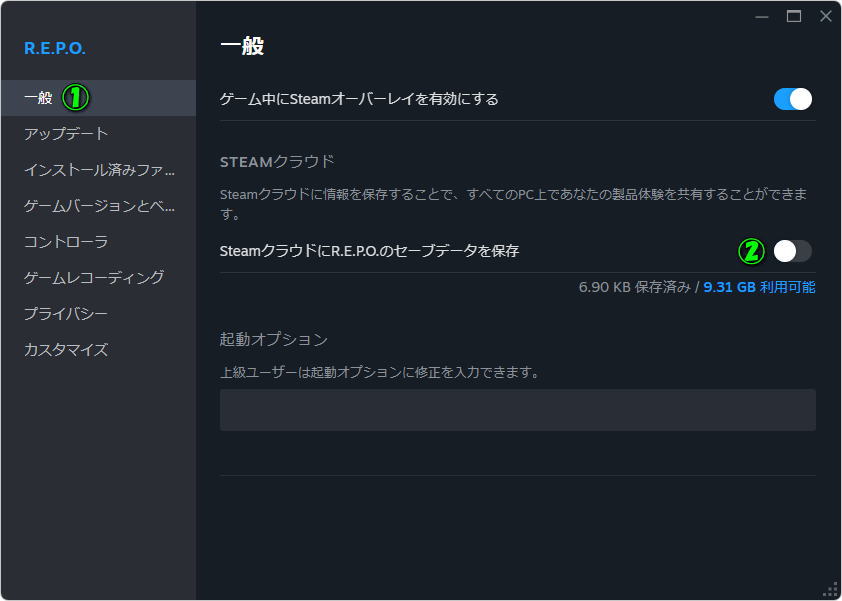Click the R.E.P.O. game title
Screen dimensions: 842x601
point(55,48)
